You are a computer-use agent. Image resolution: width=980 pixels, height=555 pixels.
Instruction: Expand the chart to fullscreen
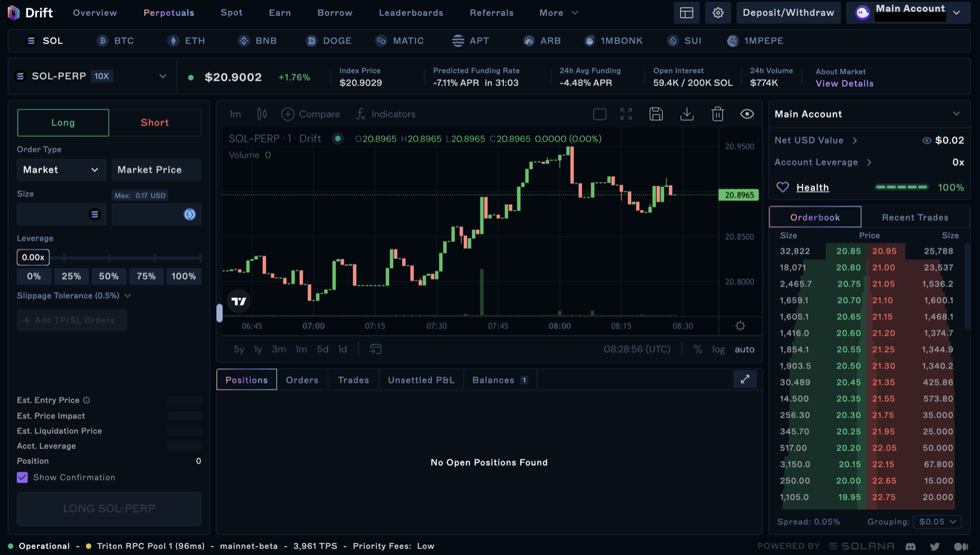pyautogui.click(x=625, y=114)
